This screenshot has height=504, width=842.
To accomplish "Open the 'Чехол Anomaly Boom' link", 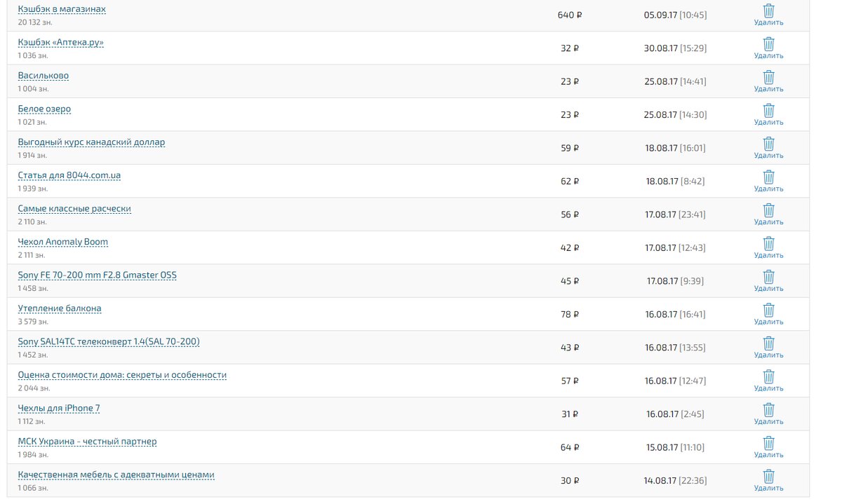I will (63, 242).
